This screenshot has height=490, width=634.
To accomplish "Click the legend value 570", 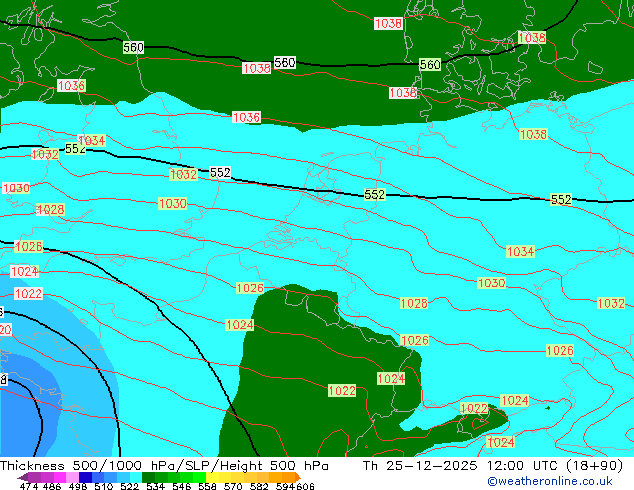I will (x=233, y=486).
